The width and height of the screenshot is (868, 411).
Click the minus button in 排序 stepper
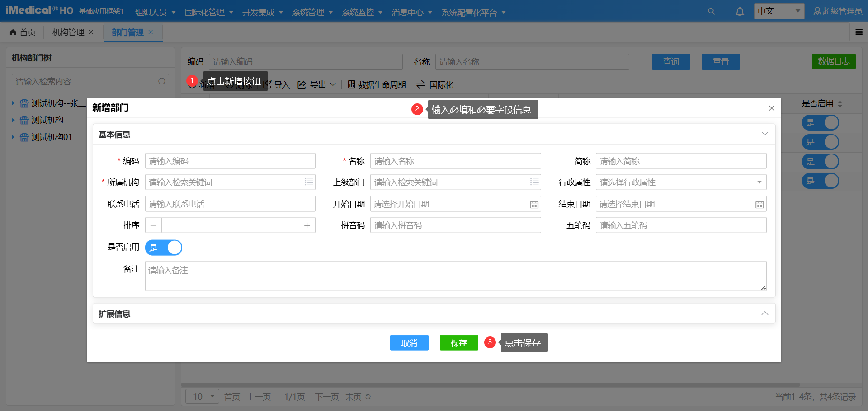(154, 225)
